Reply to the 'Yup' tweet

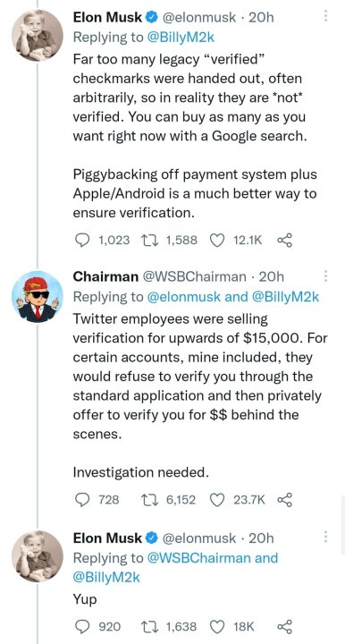(83, 627)
